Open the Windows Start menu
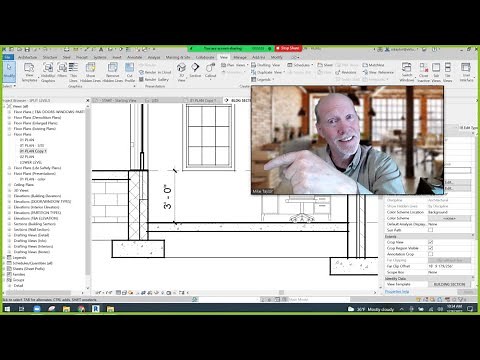The image size is (480, 360). (7, 309)
